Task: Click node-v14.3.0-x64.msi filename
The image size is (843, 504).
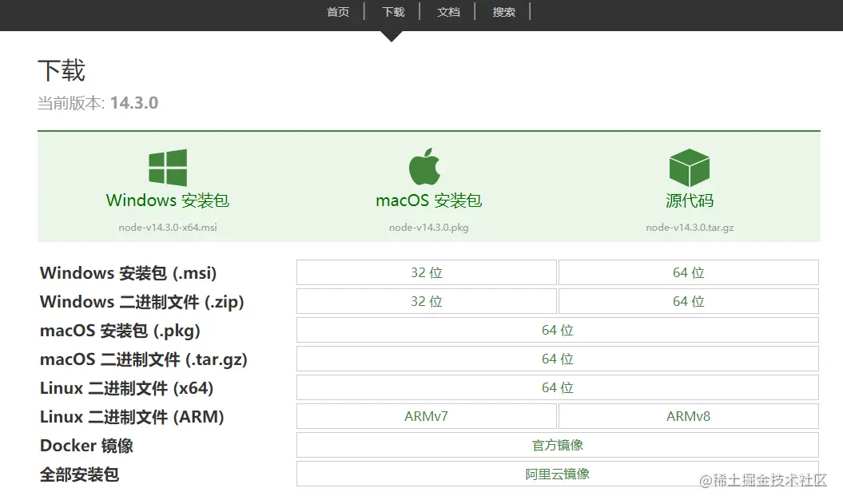Action: [x=168, y=228]
